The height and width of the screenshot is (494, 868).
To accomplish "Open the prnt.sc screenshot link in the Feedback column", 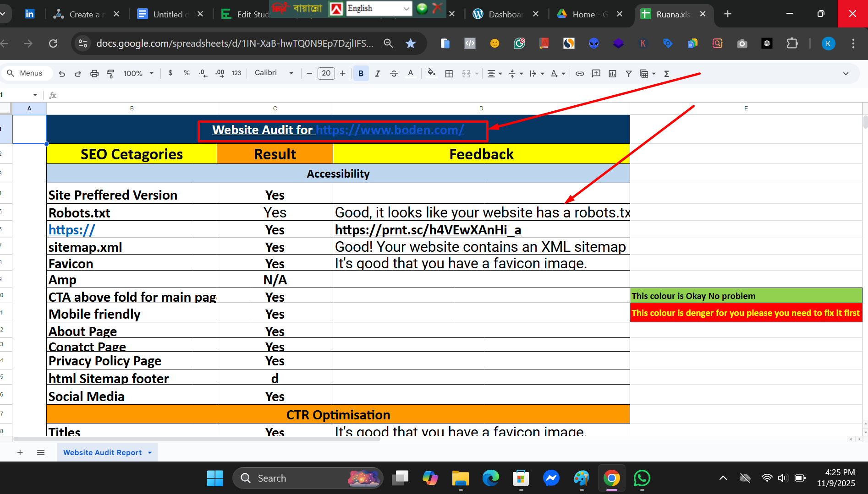I will tap(428, 230).
